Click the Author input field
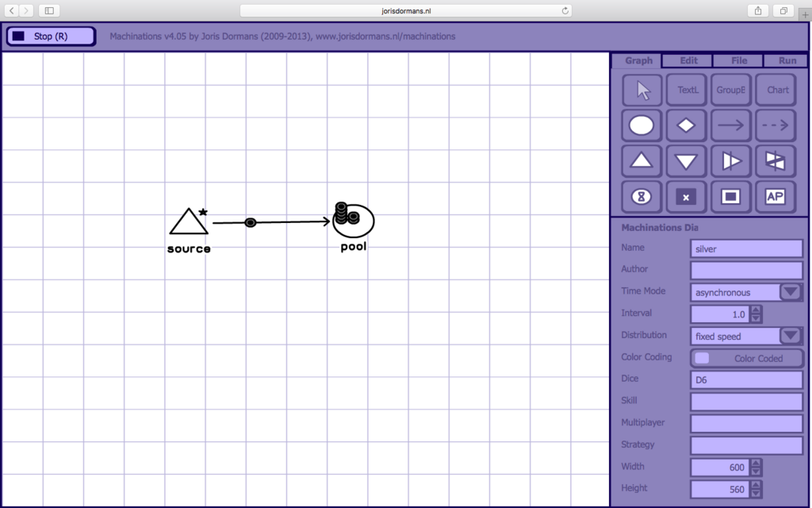 click(747, 270)
